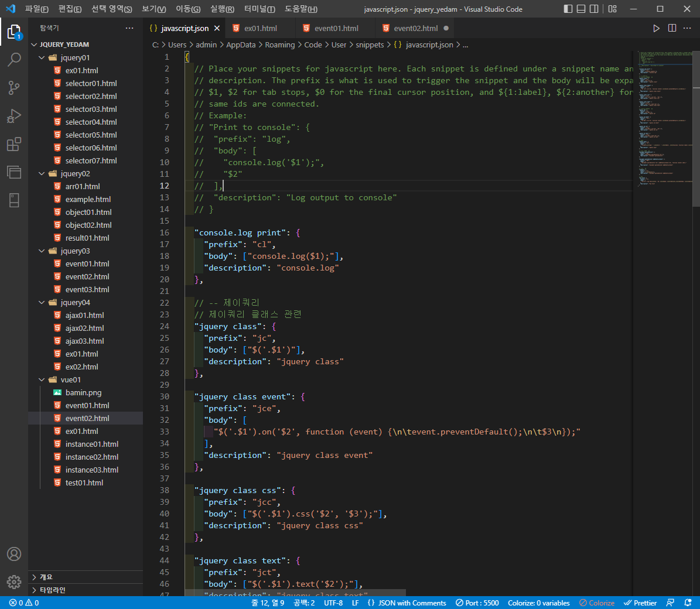
Task: Open the 편집(E) menu
Action: 70,9
